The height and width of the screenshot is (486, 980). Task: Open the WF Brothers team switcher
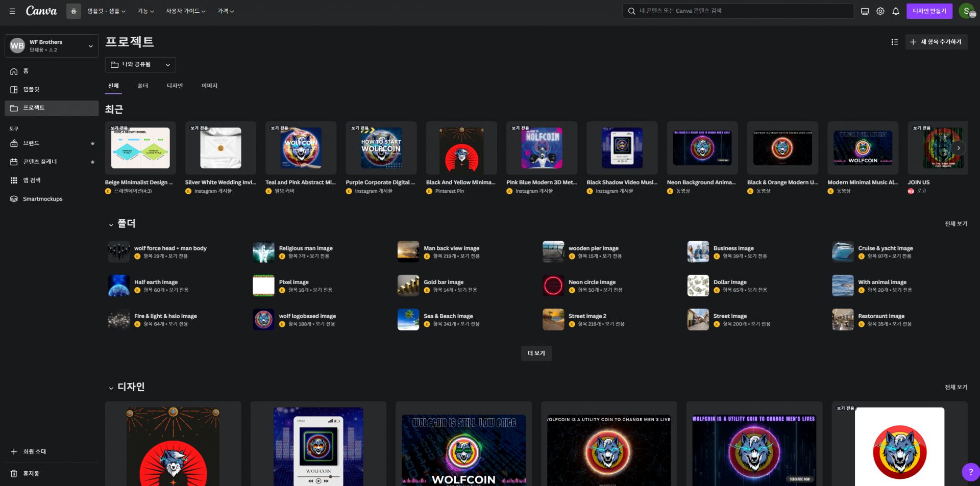[x=52, y=45]
